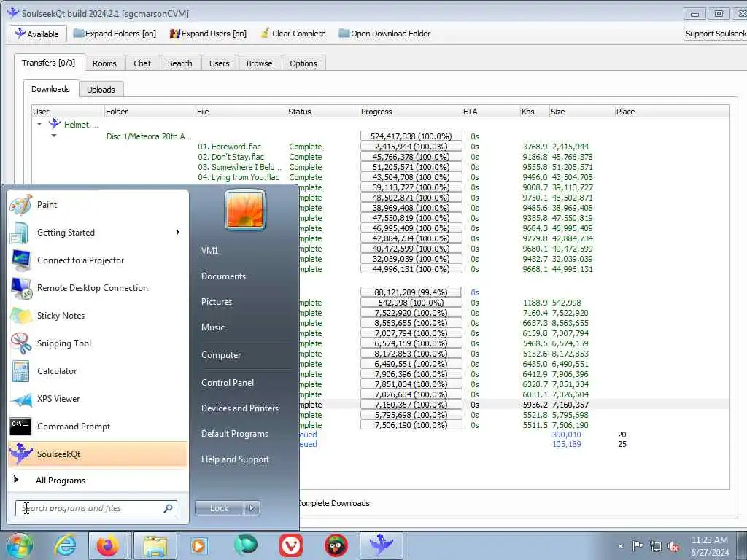This screenshot has height=560, width=747.
Task: Open Control Panel from Start menu
Action: point(228,382)
